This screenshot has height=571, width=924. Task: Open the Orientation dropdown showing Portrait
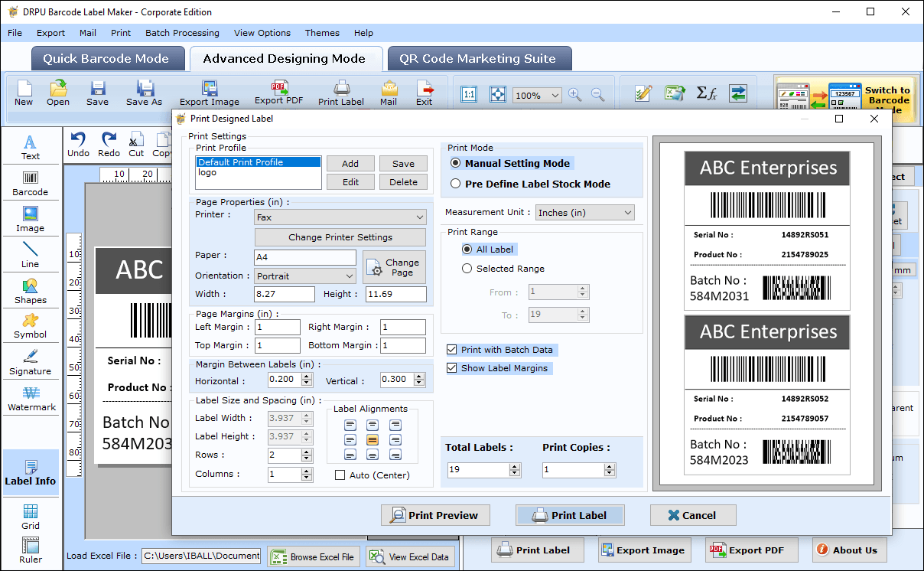click(x=305, y=276)
